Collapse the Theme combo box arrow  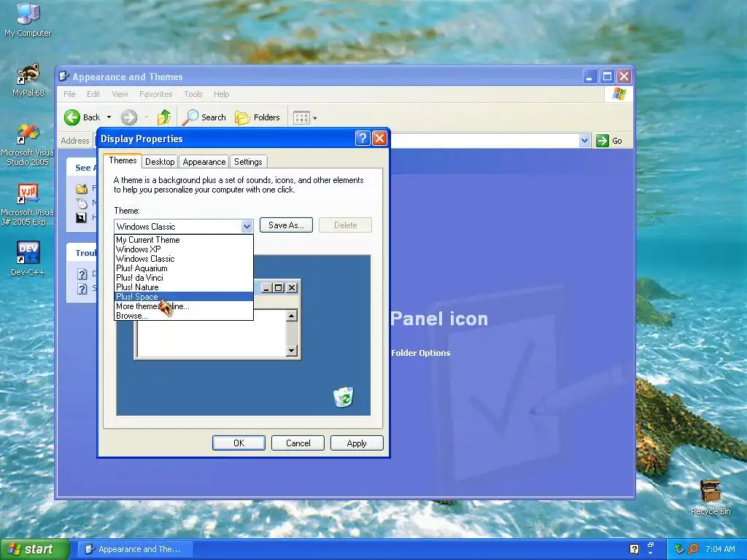point(247,227)
